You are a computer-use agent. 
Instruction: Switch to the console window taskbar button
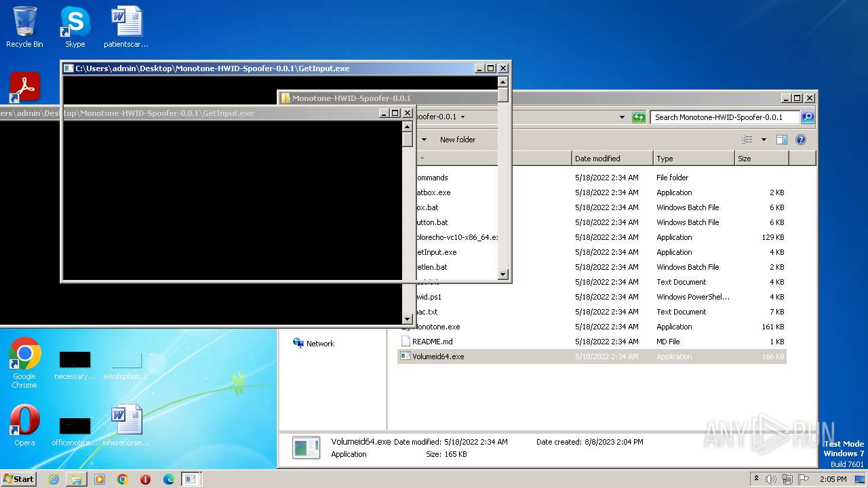point(191,479)
